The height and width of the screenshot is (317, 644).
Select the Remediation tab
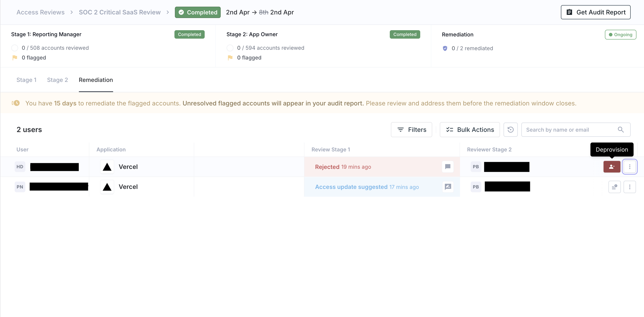96,80
